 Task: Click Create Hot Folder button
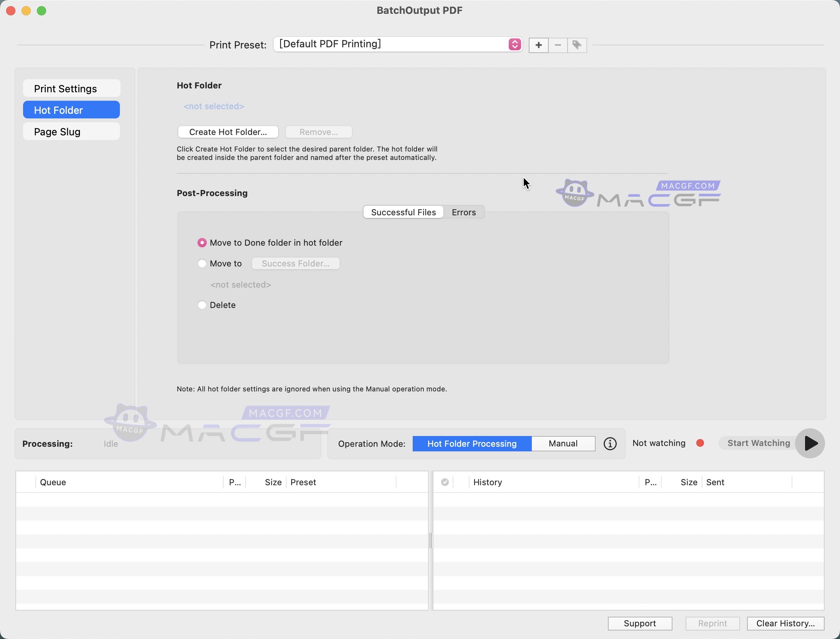point(228,132)
